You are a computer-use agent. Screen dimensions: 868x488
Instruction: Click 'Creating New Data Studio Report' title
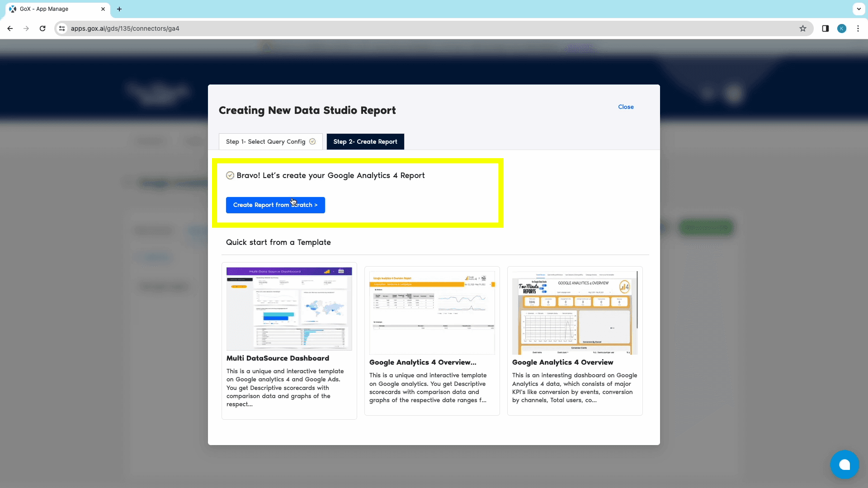[307, 111]
